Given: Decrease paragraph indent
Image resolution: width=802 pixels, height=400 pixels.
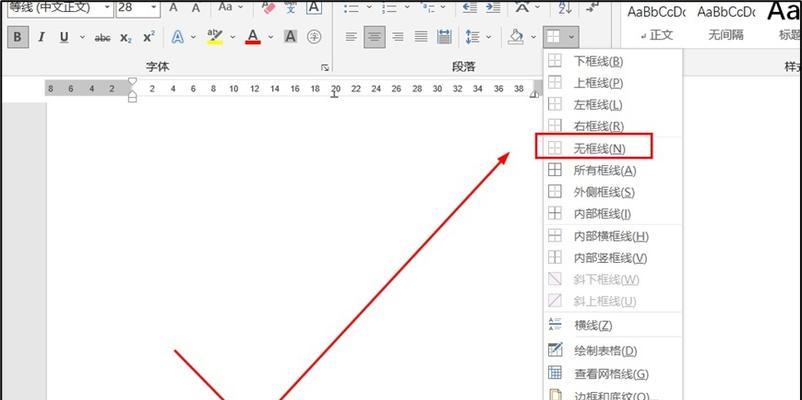Looking at the screenshot, I should point(470,7).
